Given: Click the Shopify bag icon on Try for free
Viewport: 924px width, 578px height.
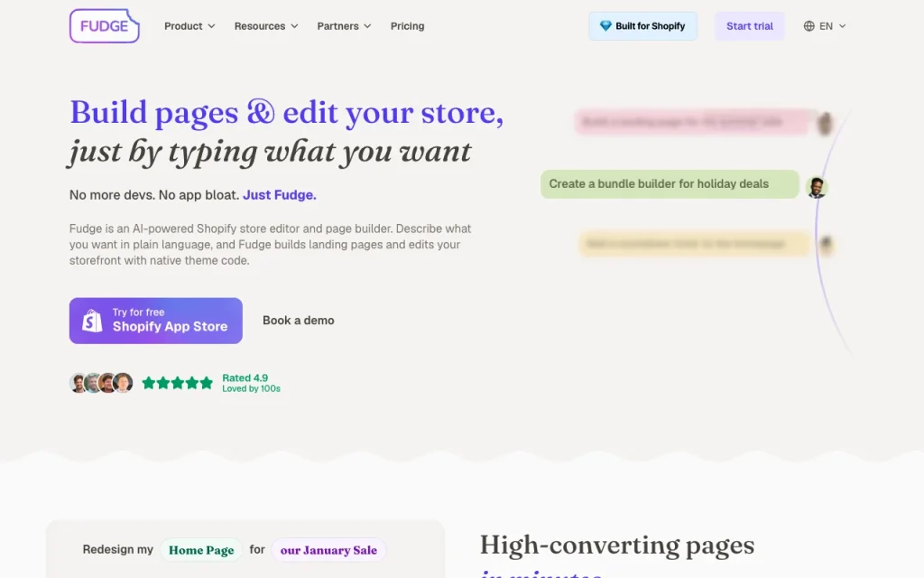Looking at the screenshot, I should pos(92,321).
